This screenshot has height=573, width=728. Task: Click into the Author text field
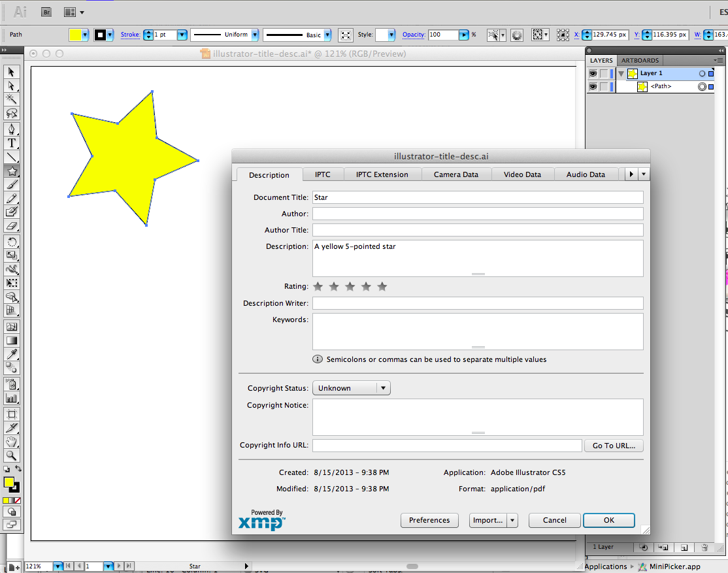tap(477, 214)
